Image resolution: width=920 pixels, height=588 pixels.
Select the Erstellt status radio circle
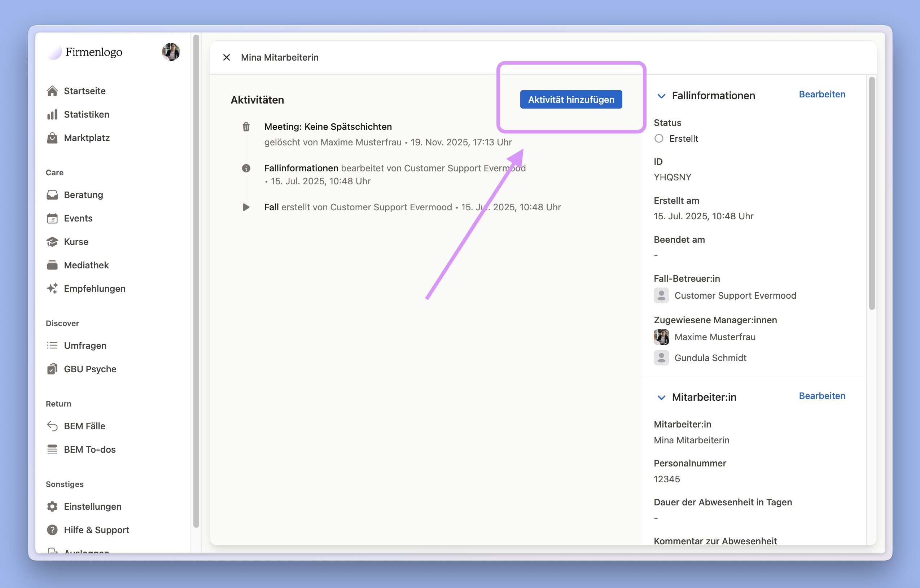[x=659, y=139]
